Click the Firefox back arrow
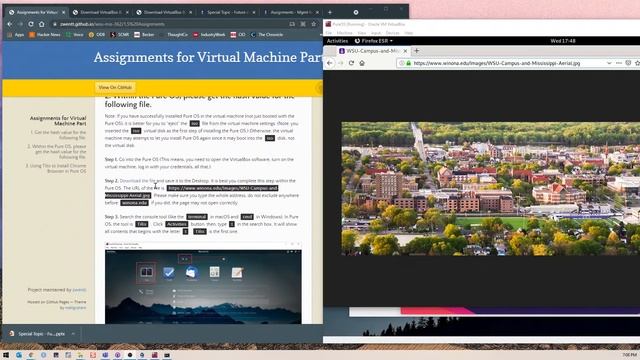 [x=330, y=63]
